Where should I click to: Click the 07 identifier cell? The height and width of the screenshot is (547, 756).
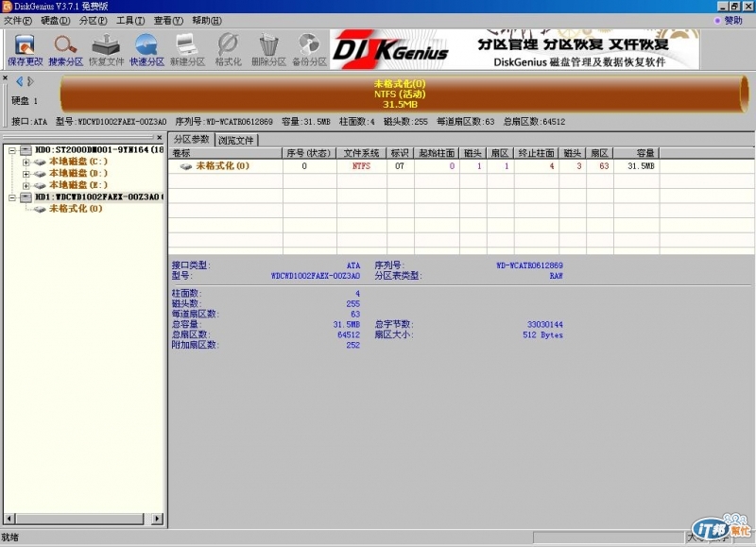tap(400, 166)
